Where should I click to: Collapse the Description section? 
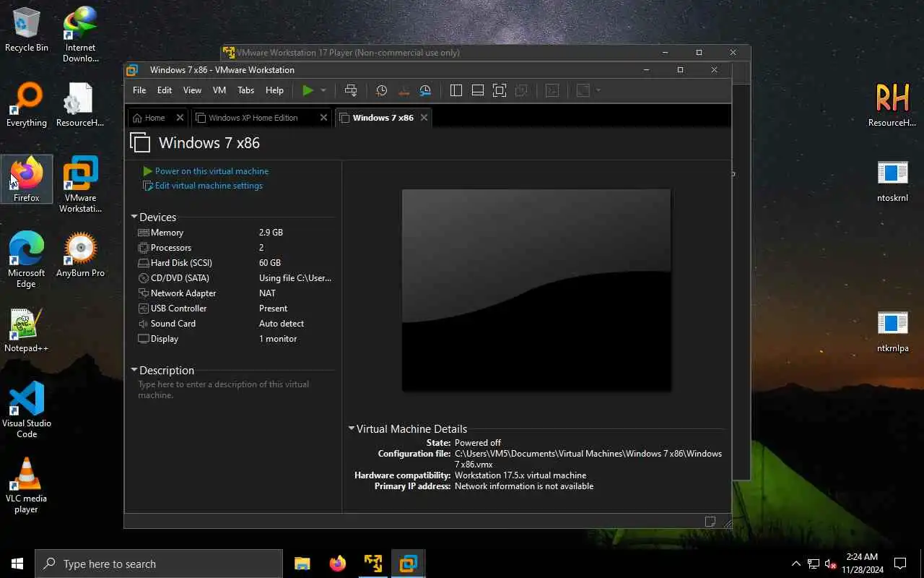pyautogui.click(x=134, y=370)
